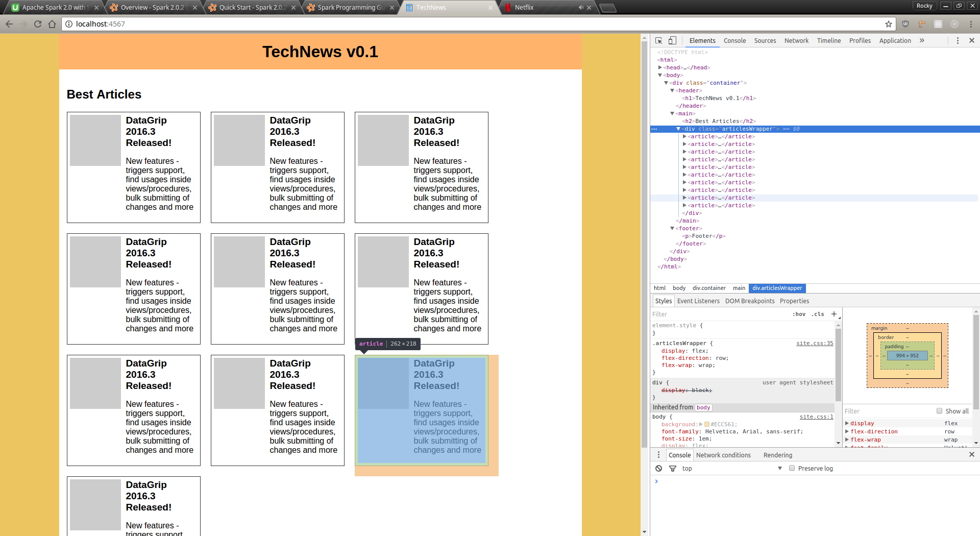Open a new browser tab

(607, 8)
